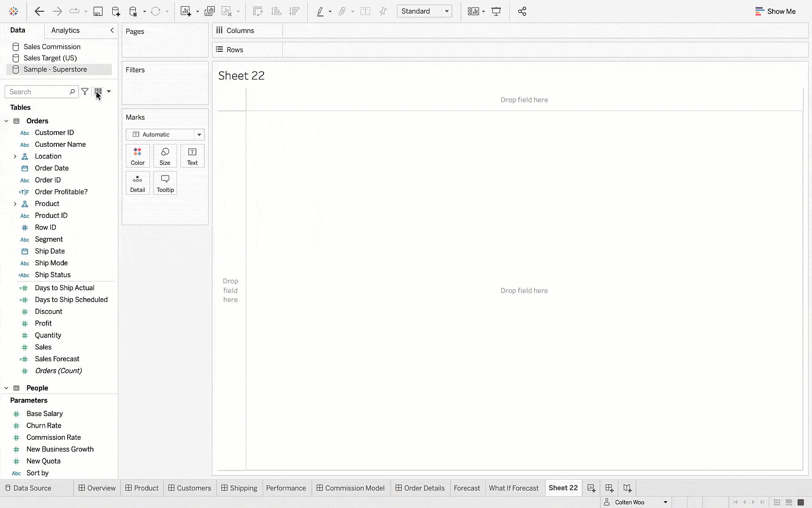This screenshot has height=508, width=812.
Task: Click the Swap Rows and Columns icon
Action: click(x=258, y=11)
